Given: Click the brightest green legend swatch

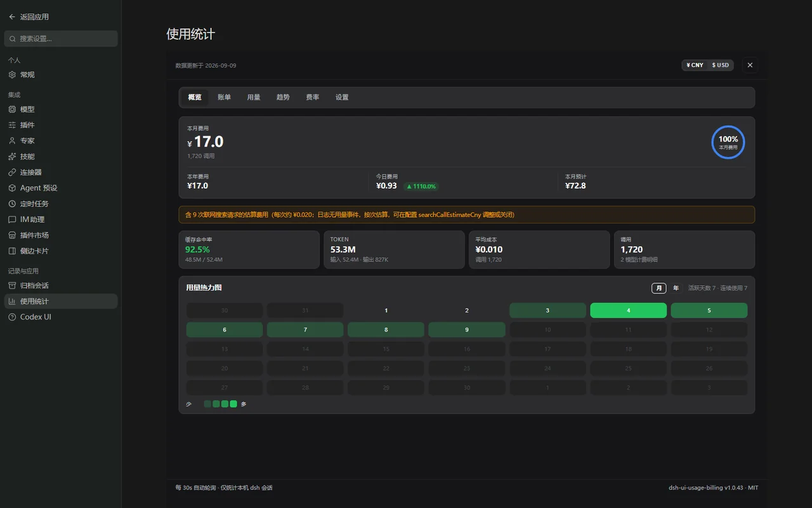Looking at the screenshot, I should point(233,404).
